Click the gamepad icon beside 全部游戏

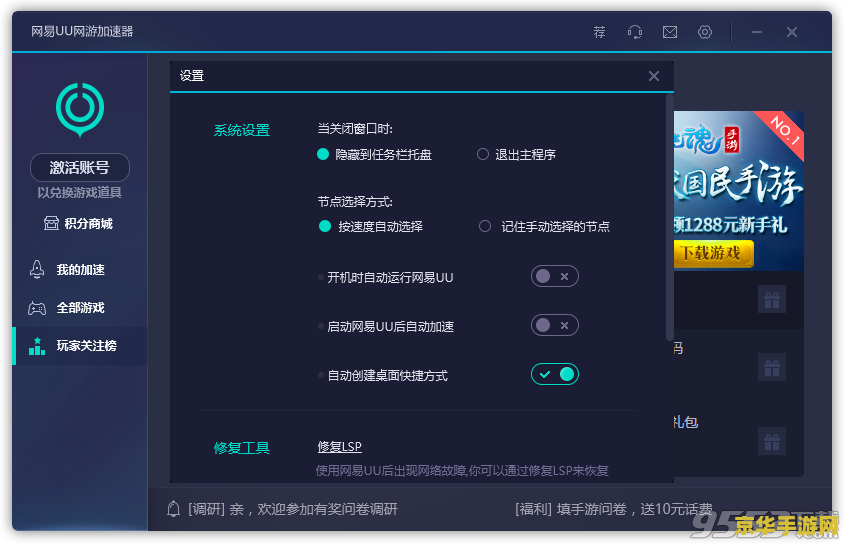(x=37, y=308)
